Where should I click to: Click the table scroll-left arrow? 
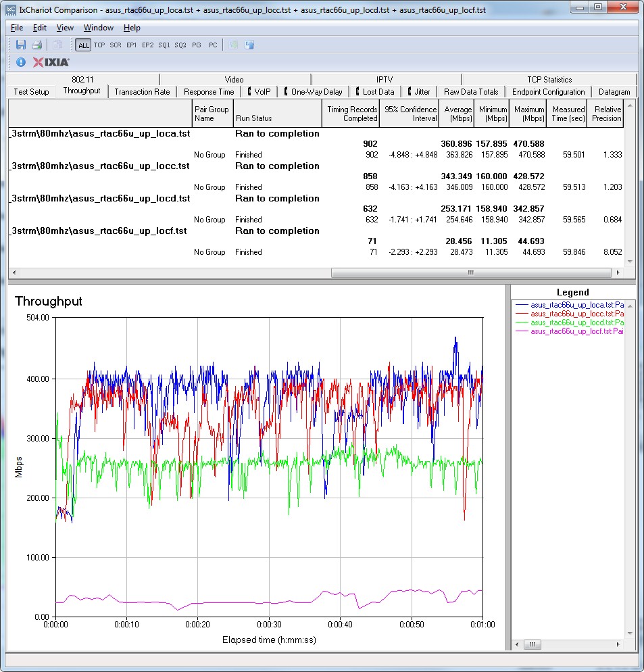(x=14, y=272)
